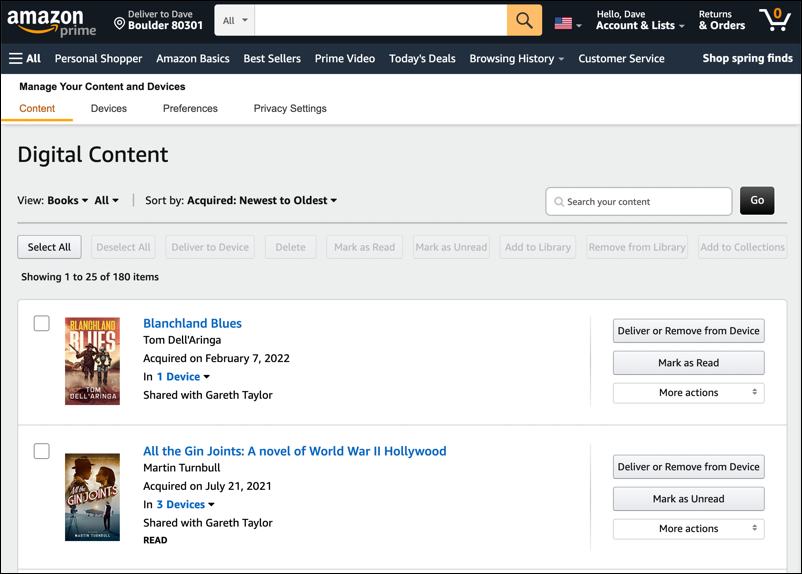802x574 pixels.
Task: Click the Deliver to Device button
Action: point(210,247)
